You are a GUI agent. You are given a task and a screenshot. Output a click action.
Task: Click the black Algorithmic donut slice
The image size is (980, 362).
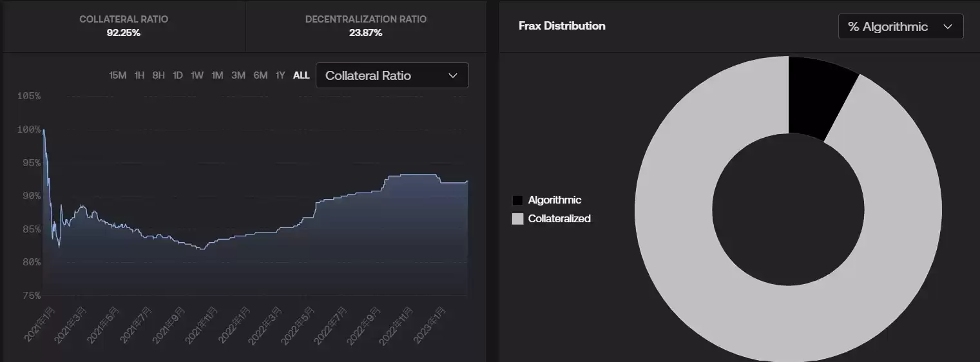pos(818,97)
